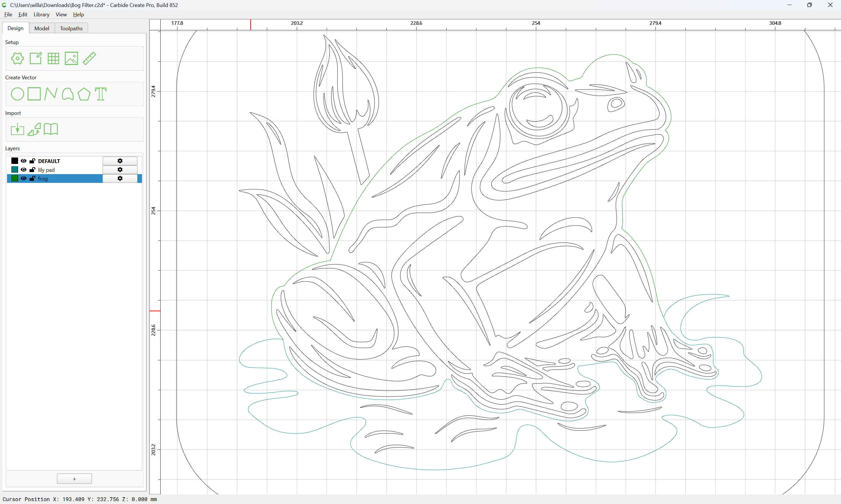Switch to the Model tab
Image resolution: width=841 pixels, height=504 pixels.
click(x=42, y=28)
